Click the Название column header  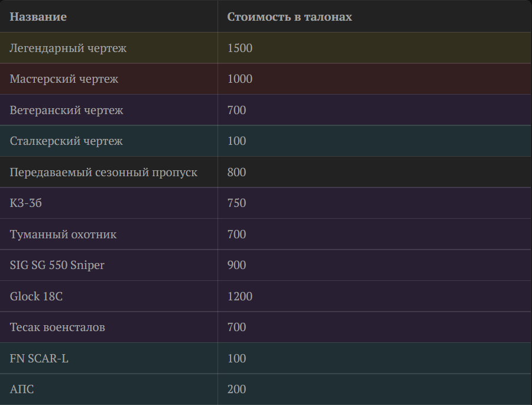coord(38,17)
